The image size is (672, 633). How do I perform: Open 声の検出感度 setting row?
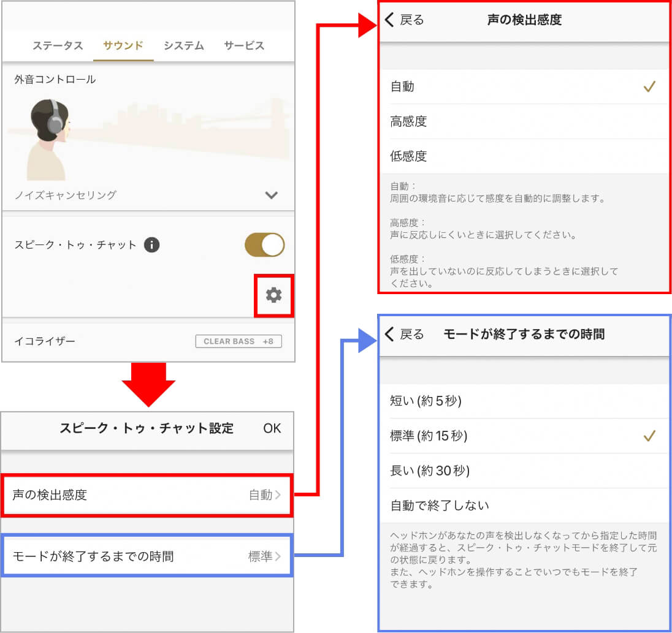(x=147, y=495)
